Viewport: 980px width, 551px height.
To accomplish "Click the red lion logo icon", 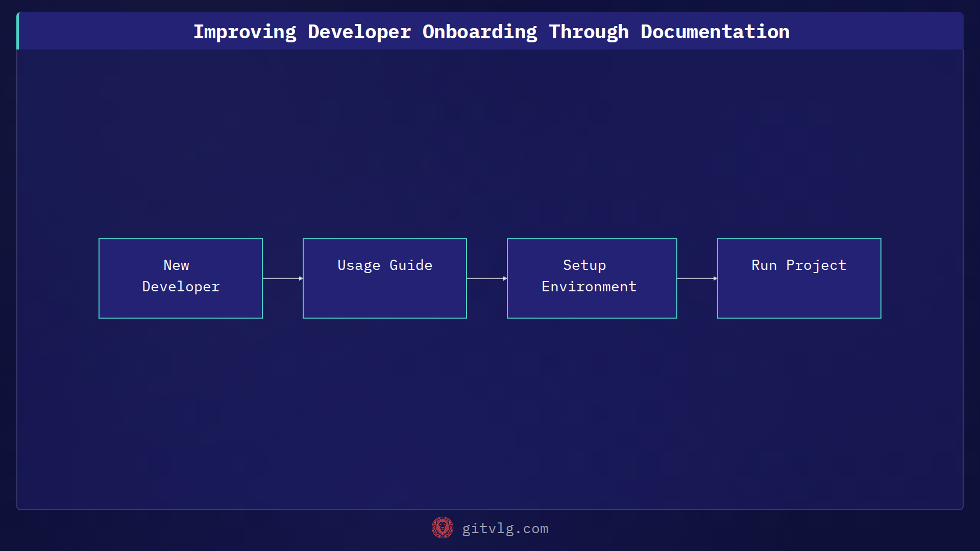I will [443, 528].
